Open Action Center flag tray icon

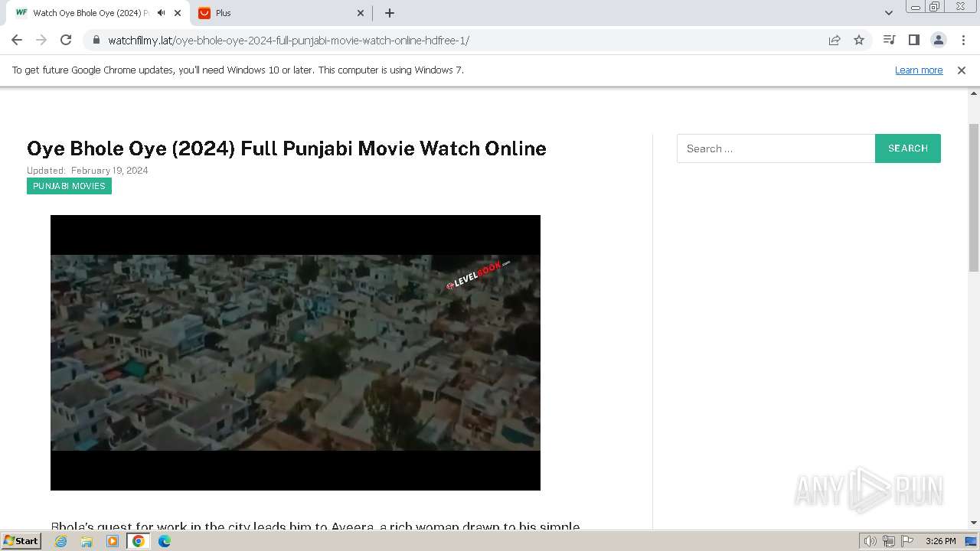pos(906,541)
